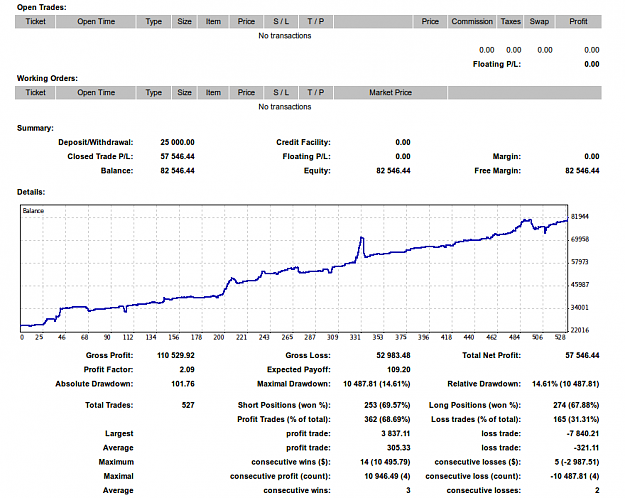Select Open Time header in Working Orders table
The width and height of the screenshot is (625, 498).
point(96,93)
